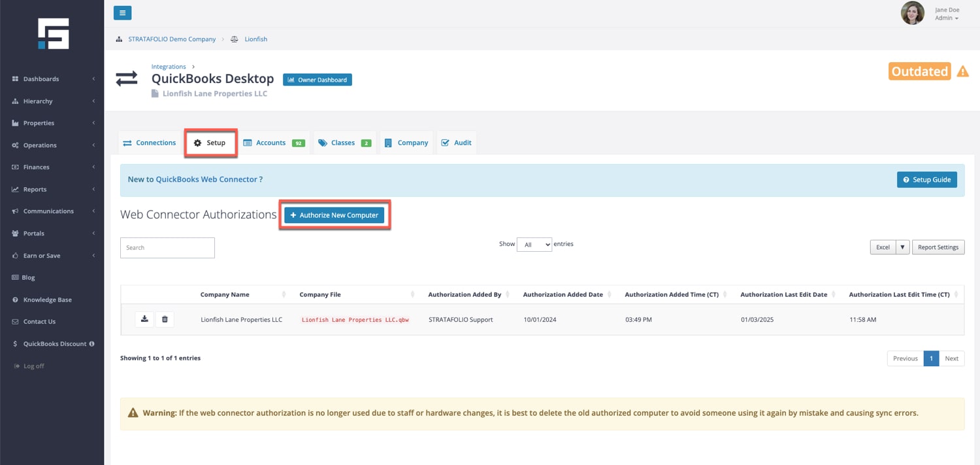Click the 03:49 PM added time cell
Viewport: 980px width, 465px height.
(x=638, y=320)
